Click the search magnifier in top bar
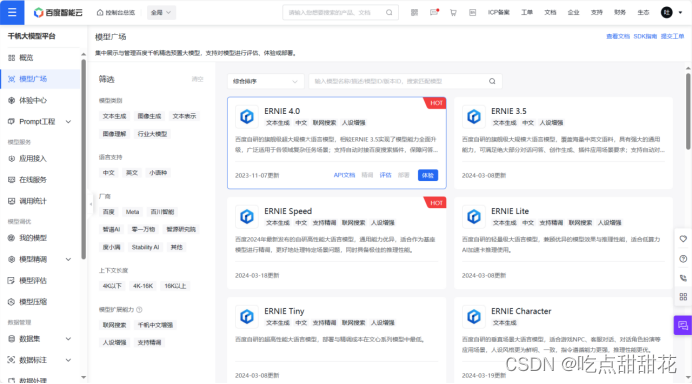 pyautogui.click(x=389, y=12)
